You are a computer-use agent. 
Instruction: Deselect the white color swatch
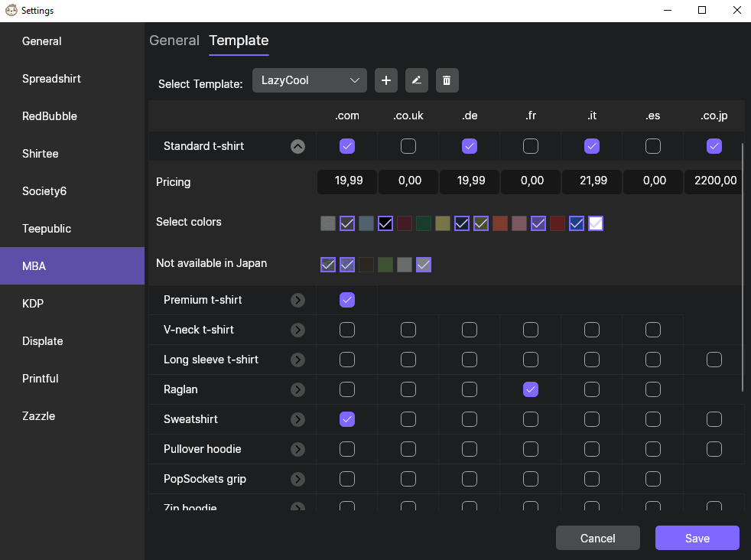596,223
